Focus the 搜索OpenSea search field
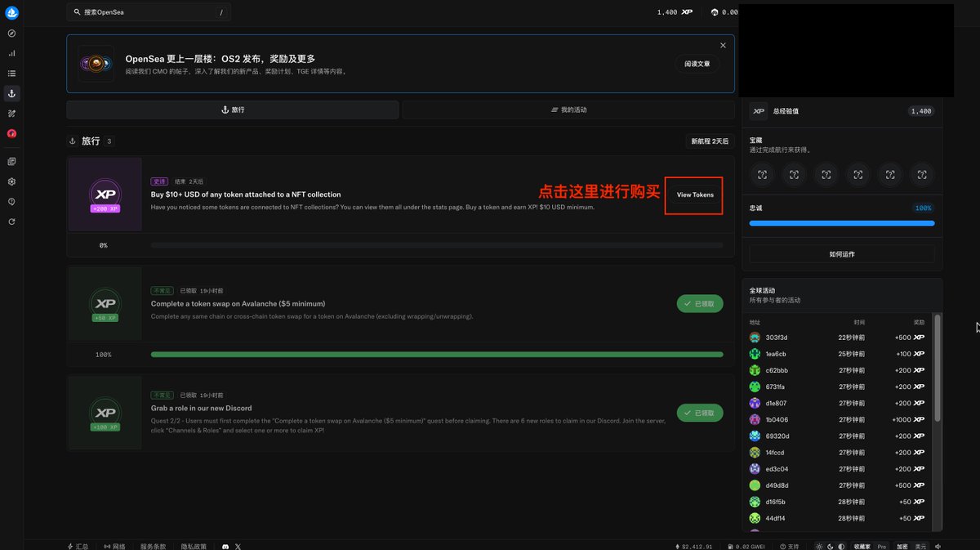 [149, 12]
